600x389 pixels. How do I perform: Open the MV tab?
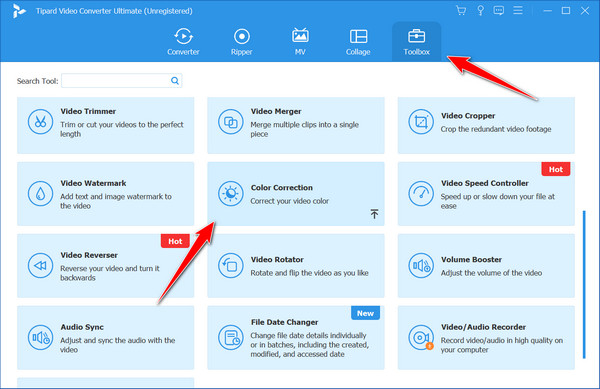click(300, 41)
